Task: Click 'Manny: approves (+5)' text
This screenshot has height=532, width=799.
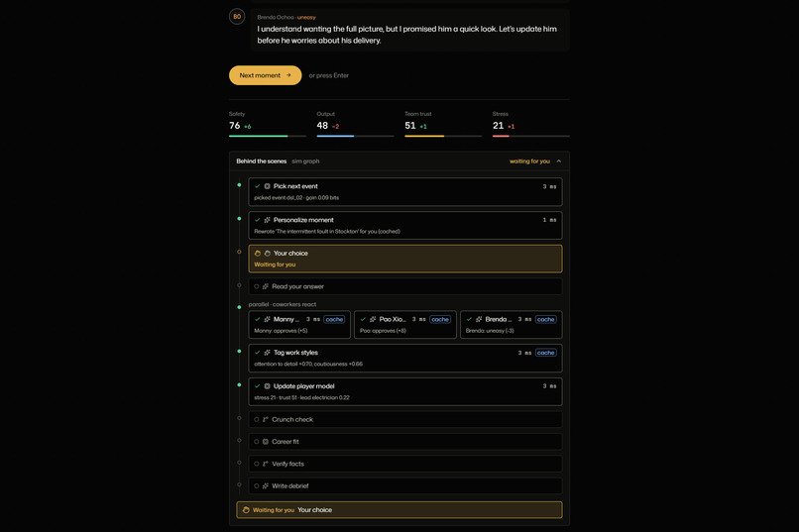Action: click(281, 331)
